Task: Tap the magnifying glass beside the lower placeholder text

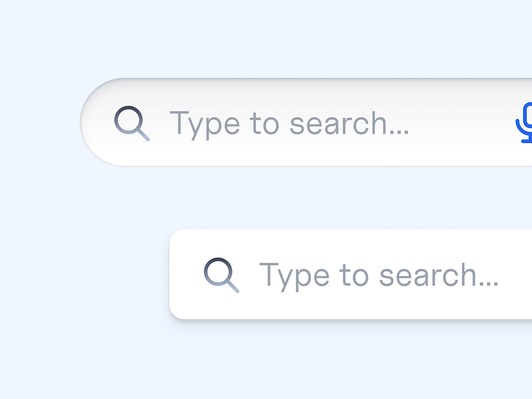Action: [221, 275]
